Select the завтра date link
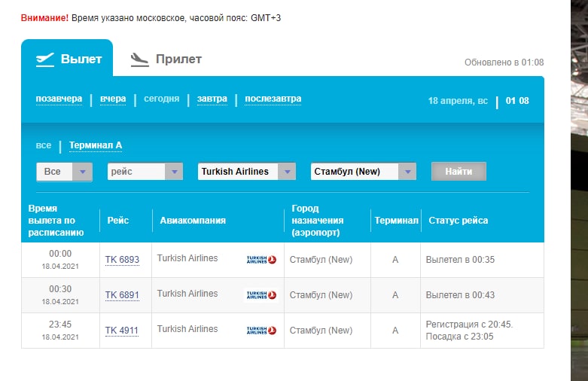Image resolution: width=588 pixels, height=381 pixels. pyautogui.click(x=212, y=99)
